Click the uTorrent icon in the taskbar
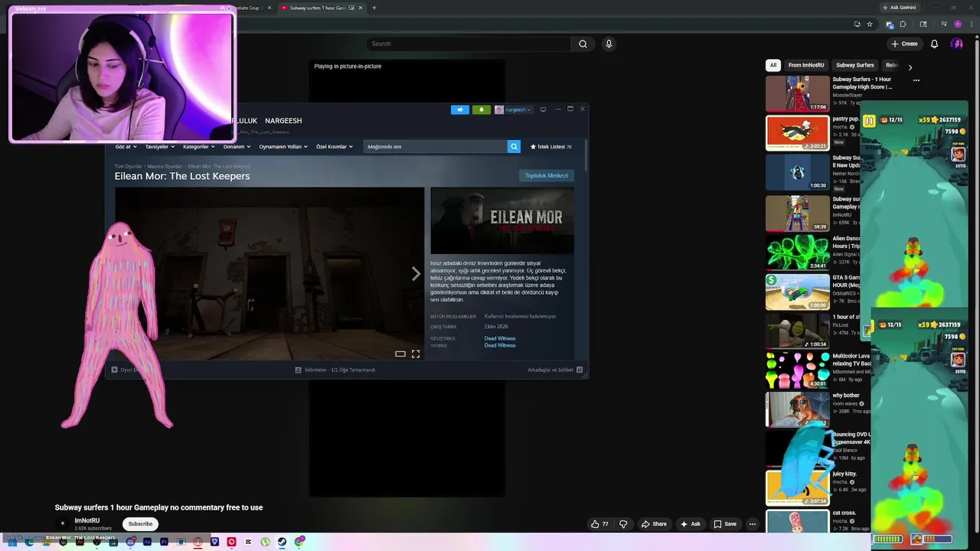The image size is (980, 551). point(265,542)
